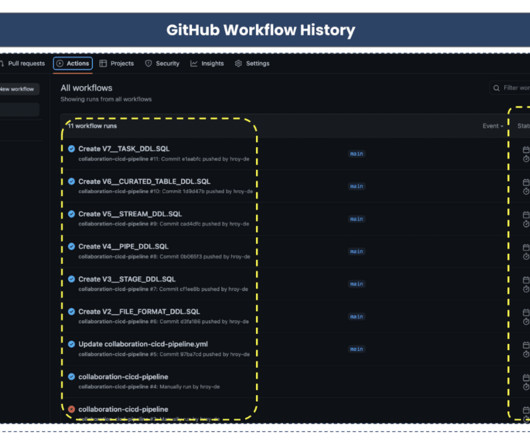Click main branch label of V4__PIPE_DDL run
The height and width of the screenshot is (442, 530).
356,251
